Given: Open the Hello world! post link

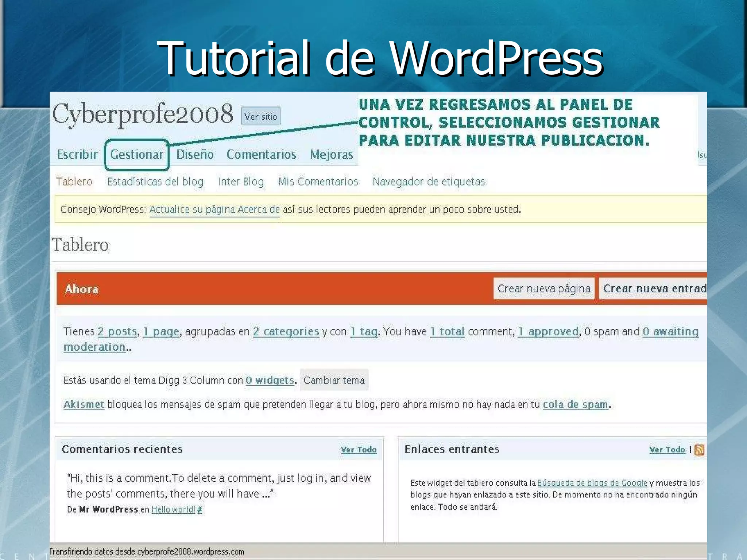Looking at the screenshot, I should [x=173, y=509].
